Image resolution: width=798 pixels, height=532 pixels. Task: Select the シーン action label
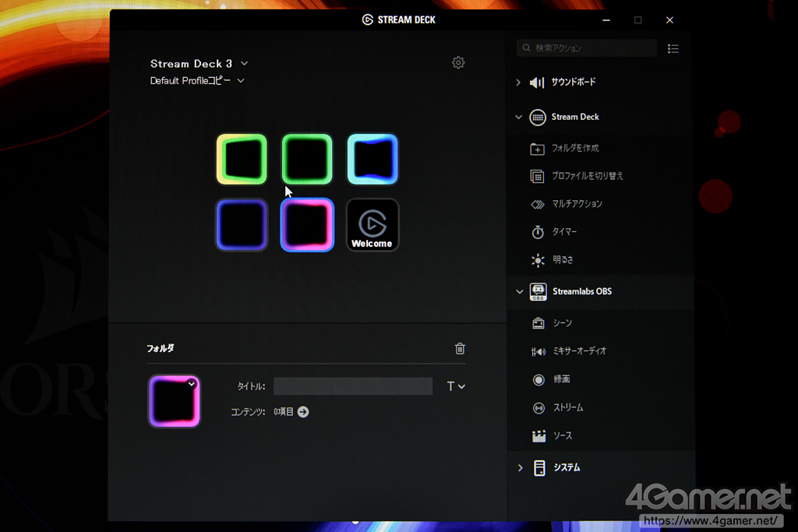click(x=563, y=323)
